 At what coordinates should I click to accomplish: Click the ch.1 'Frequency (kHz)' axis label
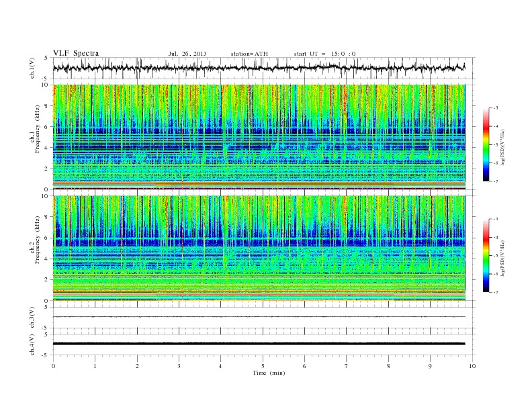point(38,129)
